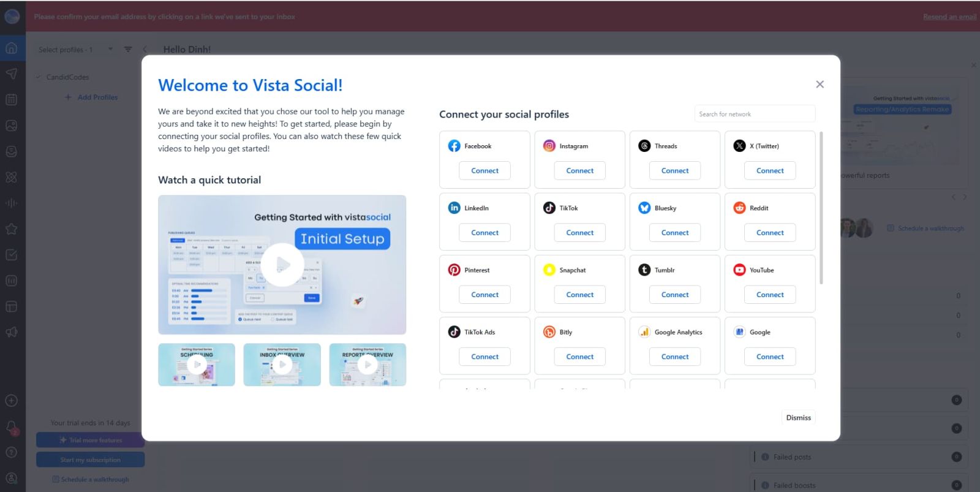
Task: Open the publish paper-plane sidebar icon
Action: pyautogui.click(x=12, y=74)
